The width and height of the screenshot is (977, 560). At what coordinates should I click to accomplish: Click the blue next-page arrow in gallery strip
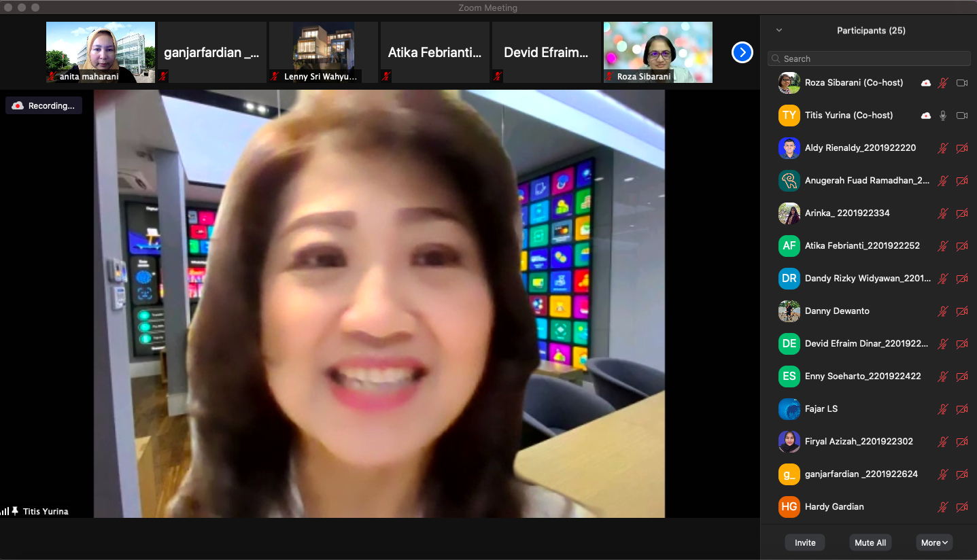(x=742, y=52)
